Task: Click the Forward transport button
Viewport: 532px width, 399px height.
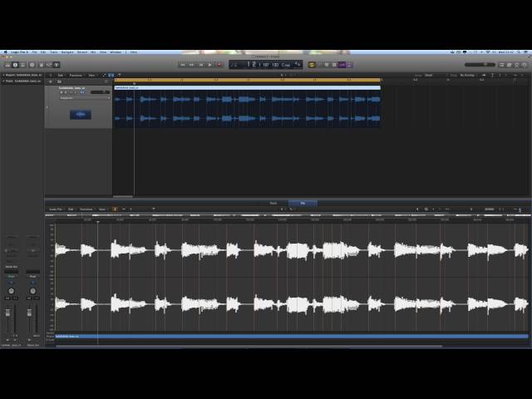Action: pos(192,65)
